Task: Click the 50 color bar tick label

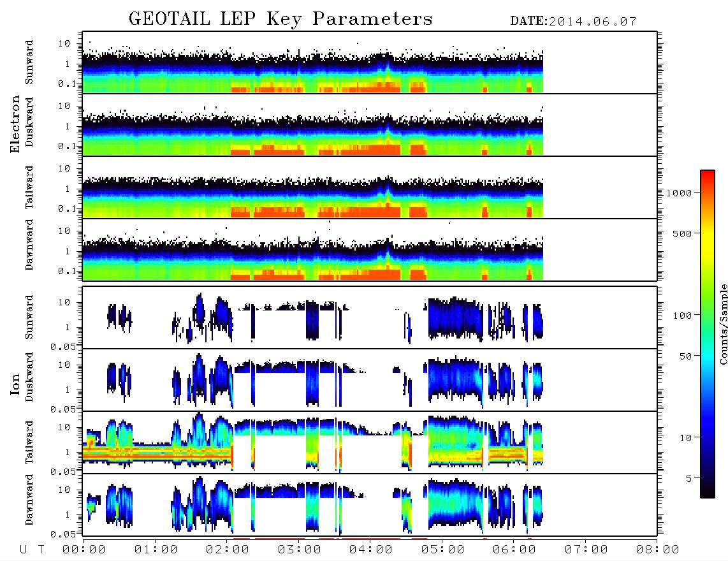Action: point(685,356)
